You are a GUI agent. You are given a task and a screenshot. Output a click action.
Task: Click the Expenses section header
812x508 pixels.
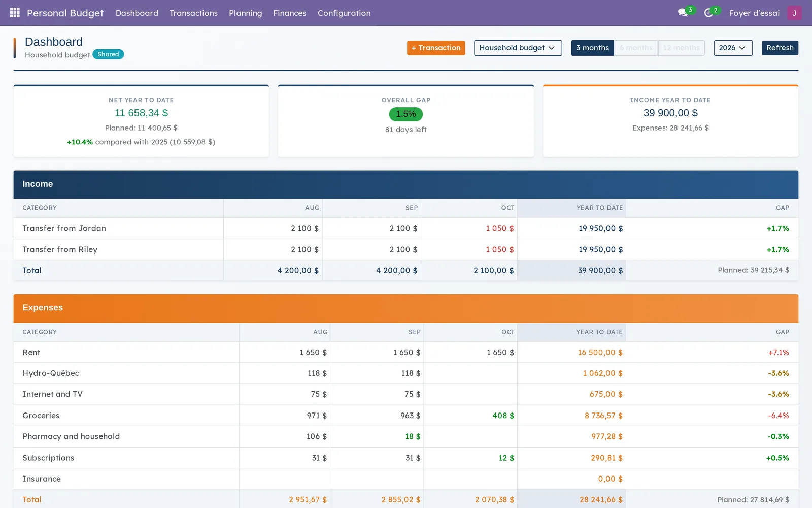pyautogui.click(x=405, y=308)
